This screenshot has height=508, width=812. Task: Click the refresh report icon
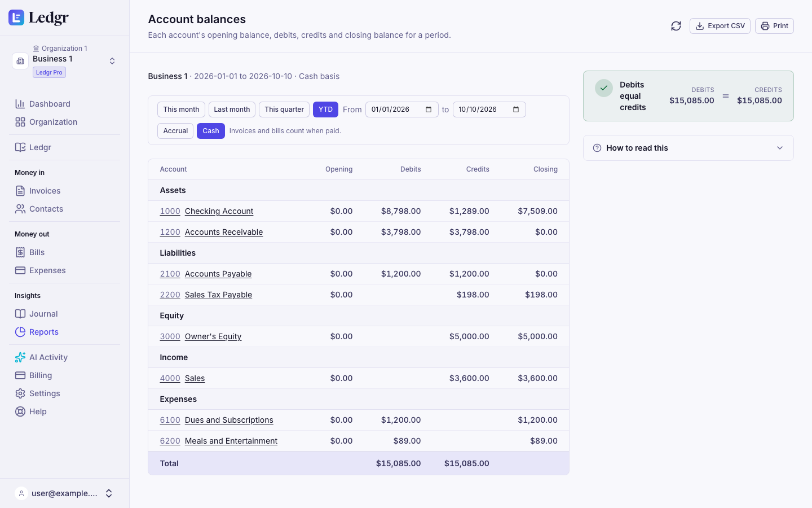point(676,26)
